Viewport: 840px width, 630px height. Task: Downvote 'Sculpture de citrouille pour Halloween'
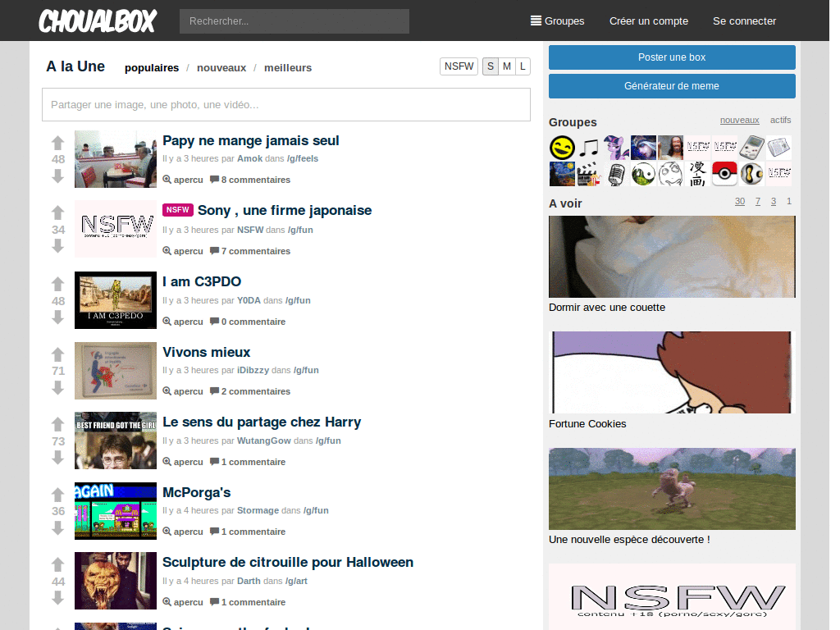(58, 598)
